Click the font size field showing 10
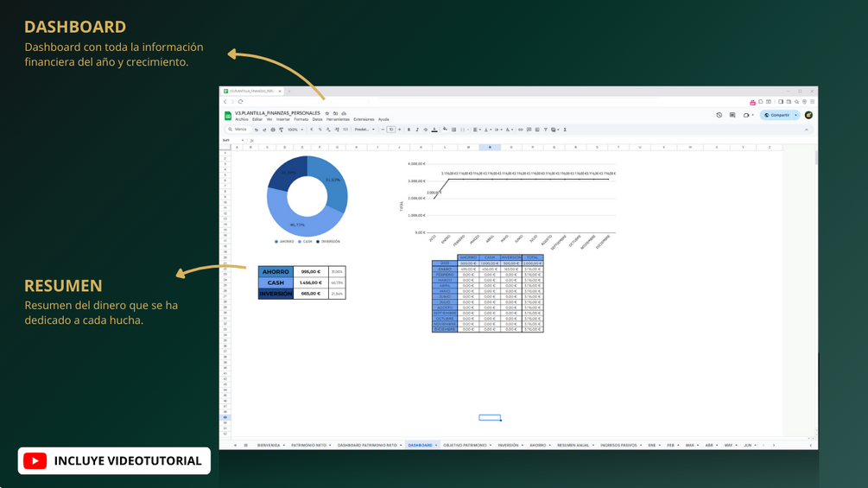 pos(391,130)
